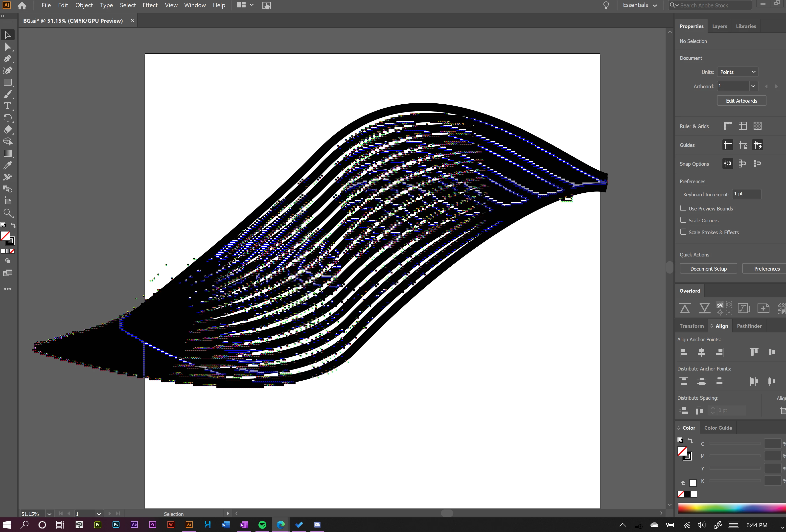Show the document grid icon

[x=742, y=126]
